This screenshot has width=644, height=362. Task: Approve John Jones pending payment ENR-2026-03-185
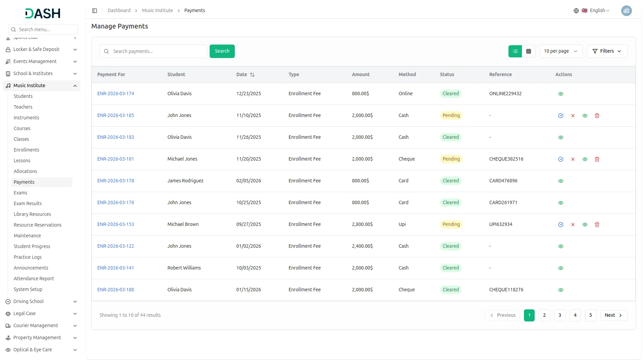560,116
